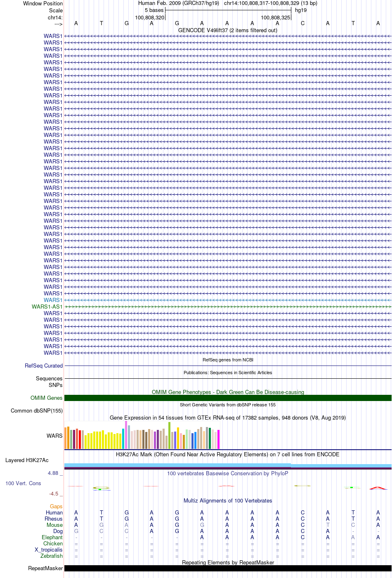Screen dimensions: 392x578
Task: Click the GENCODE V49lift37 track title
Action: (228, 30)
